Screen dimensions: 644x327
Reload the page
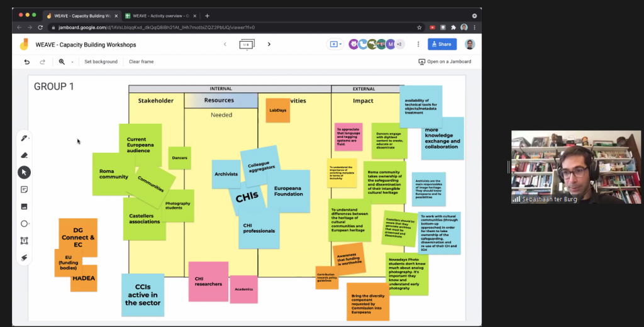40,28
